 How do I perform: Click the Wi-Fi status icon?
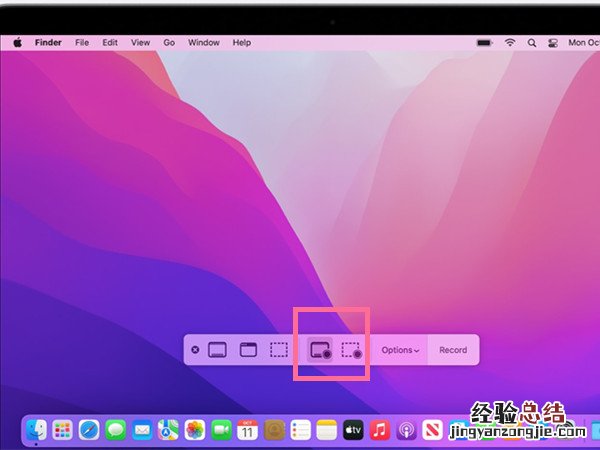pos(510,43)
